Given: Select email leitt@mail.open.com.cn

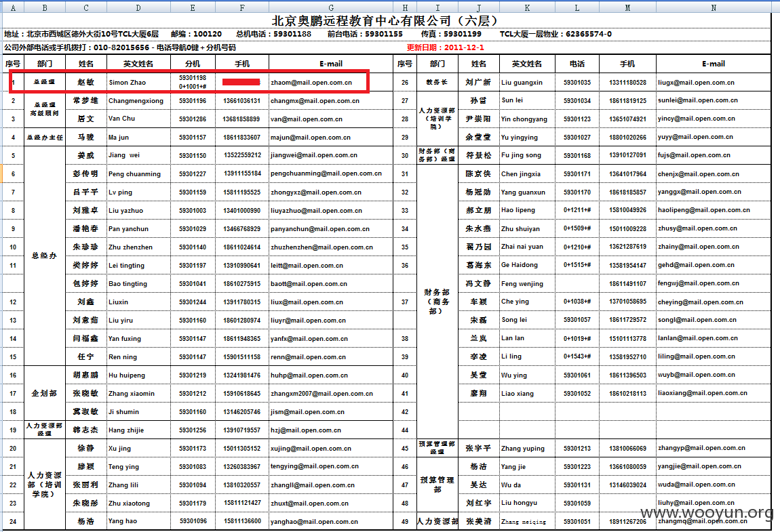Looking at the screenshot, I should click(x=307, y=266).
